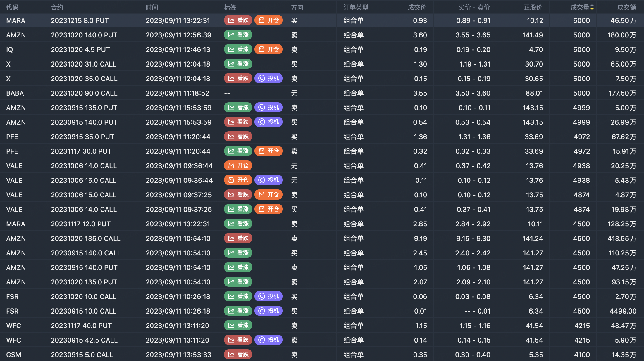Click the 标签 column header
The width and height of the screenshot is (644, 361).
coord(230,8)
